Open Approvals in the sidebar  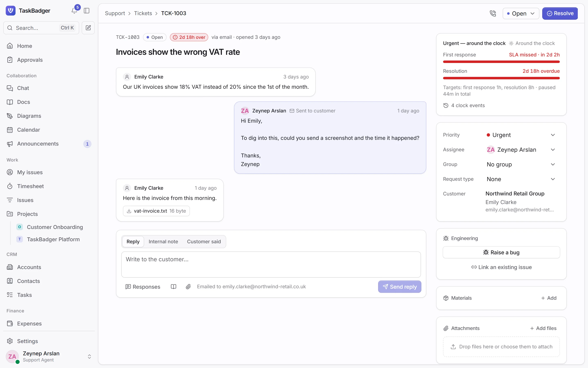tap(49, 60)
